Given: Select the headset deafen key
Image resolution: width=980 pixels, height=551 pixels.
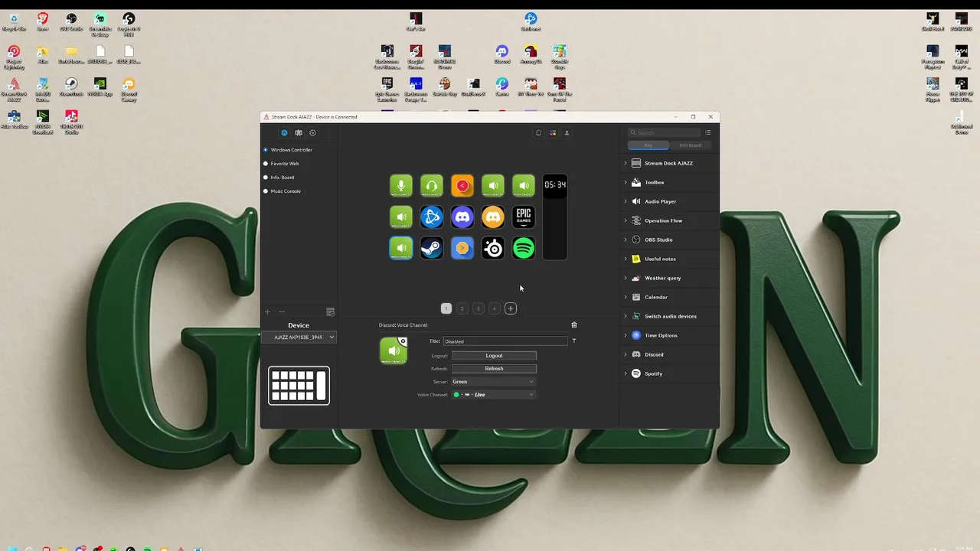Looking at the screenshot, I should point(432,185).
